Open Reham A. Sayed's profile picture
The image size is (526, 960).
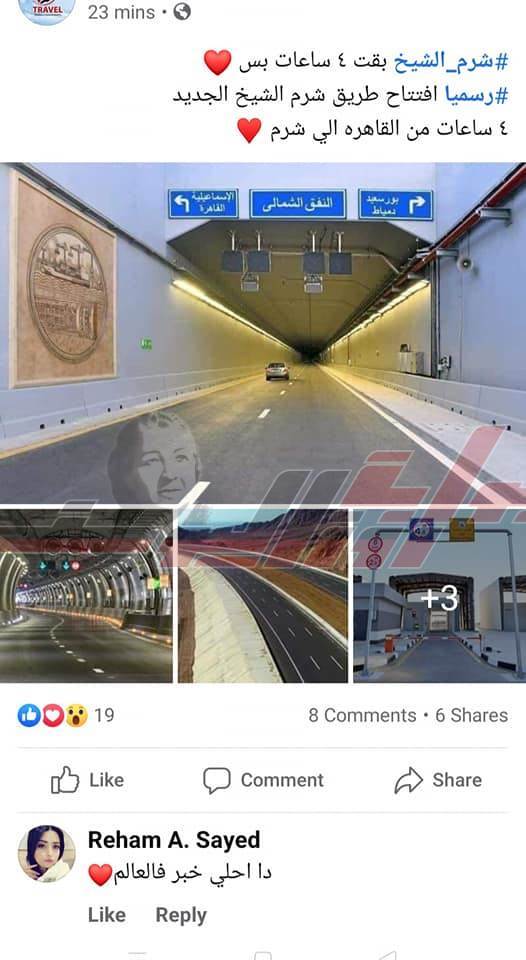[x=47, y=853]
